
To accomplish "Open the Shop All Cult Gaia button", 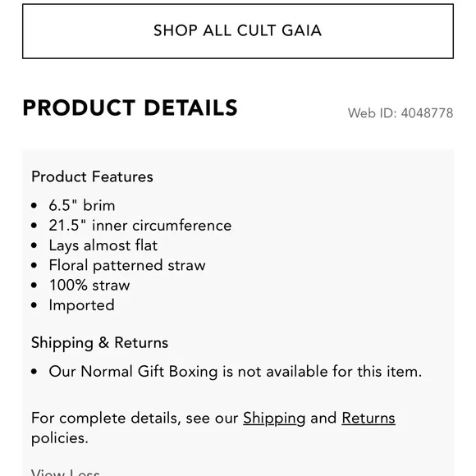I will pos(238,31).
